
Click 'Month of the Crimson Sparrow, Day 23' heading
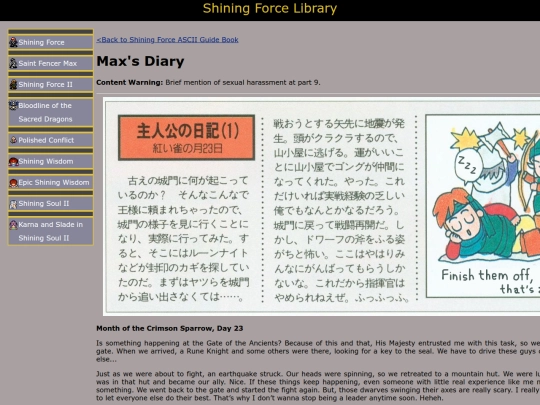170,329
